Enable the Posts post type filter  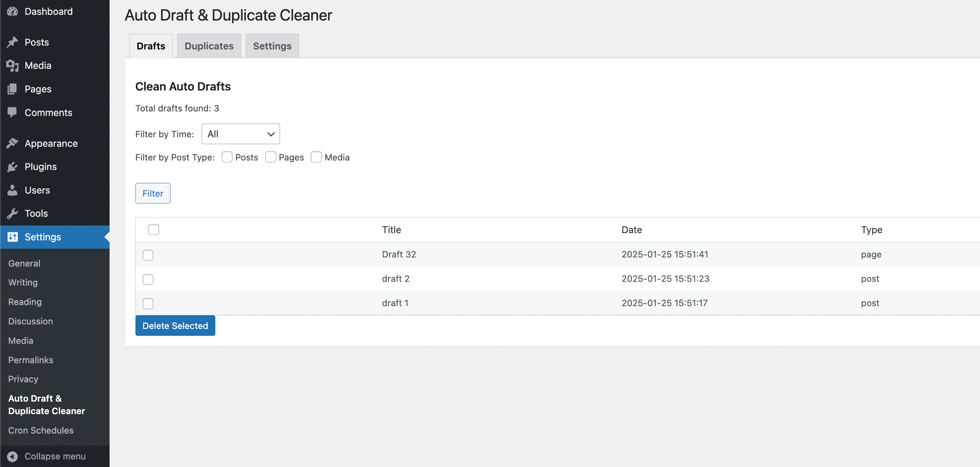point(227,157)
